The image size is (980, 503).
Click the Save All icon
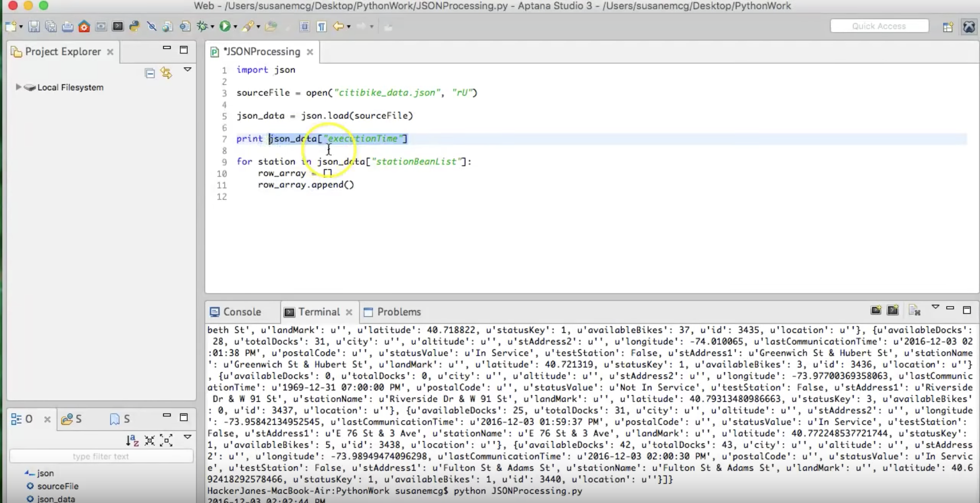[51, 26]
